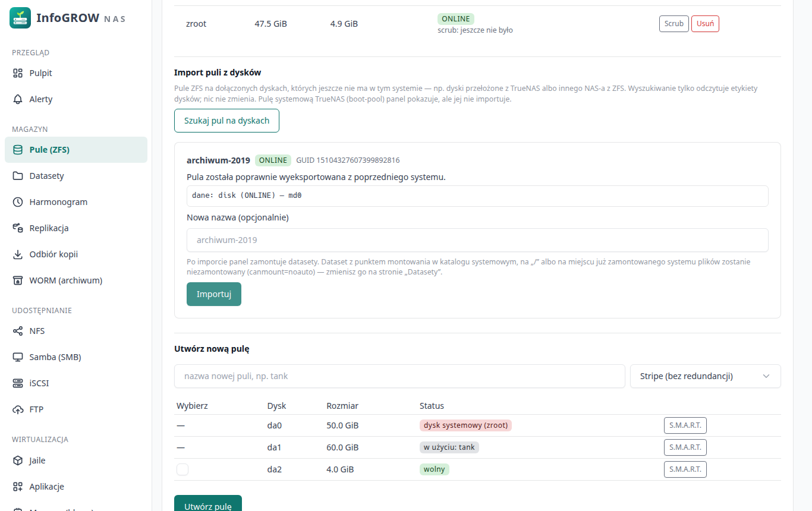Click the NFS share icon
The image size is (812, 511).
(18, 331)
